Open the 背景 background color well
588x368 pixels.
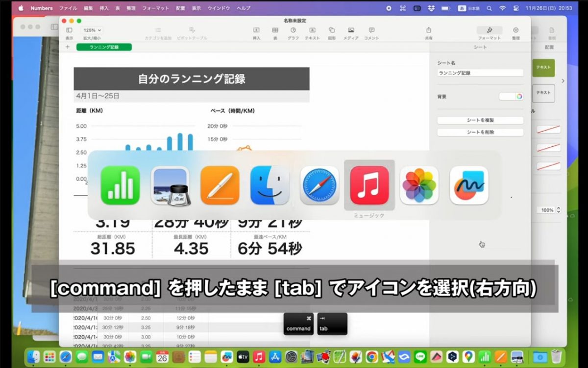507,96
